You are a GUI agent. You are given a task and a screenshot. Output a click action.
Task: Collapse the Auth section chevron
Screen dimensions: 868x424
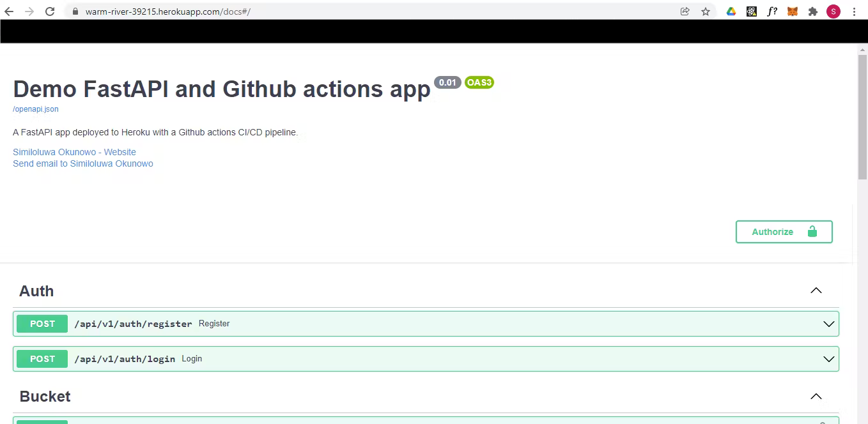(816, 291)
